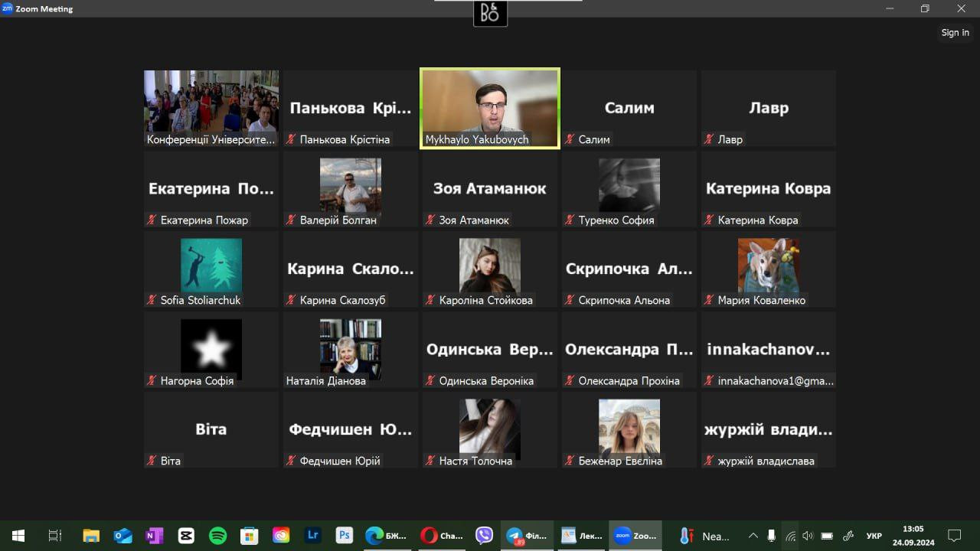Open Lightroom in the taskbar
Screen dimensions: 980x551
(x=312, y=536)
